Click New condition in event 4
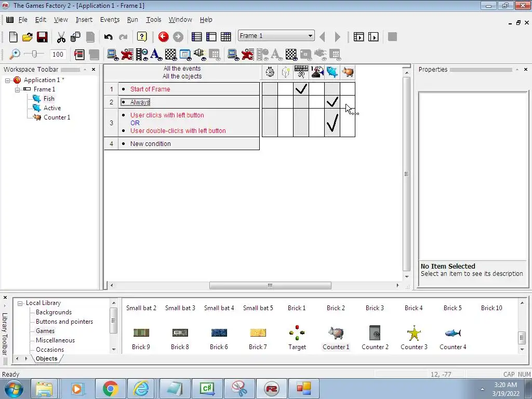Image resolution: width=532 pixels, height=399 pixels. tap(150, 144)
